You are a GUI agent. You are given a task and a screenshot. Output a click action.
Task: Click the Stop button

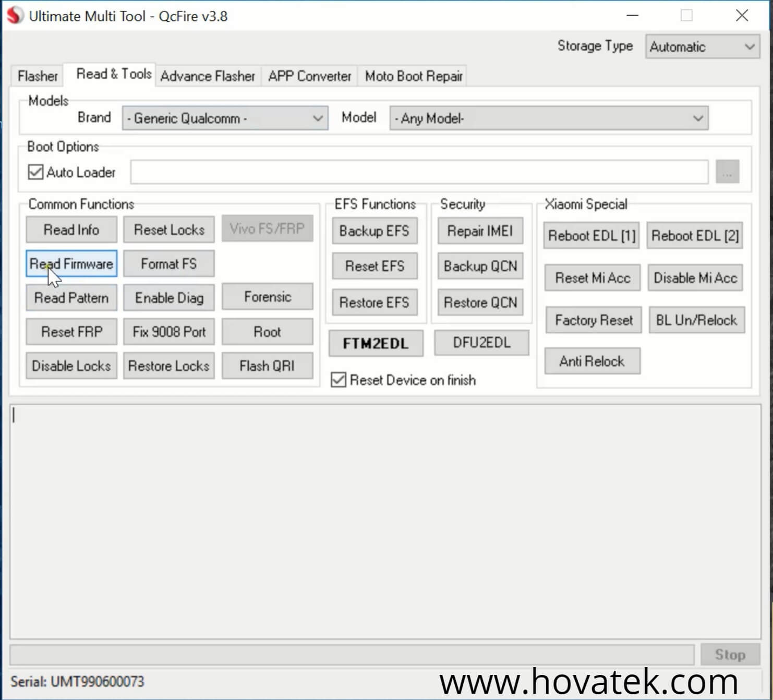click(x=730, y=654)
